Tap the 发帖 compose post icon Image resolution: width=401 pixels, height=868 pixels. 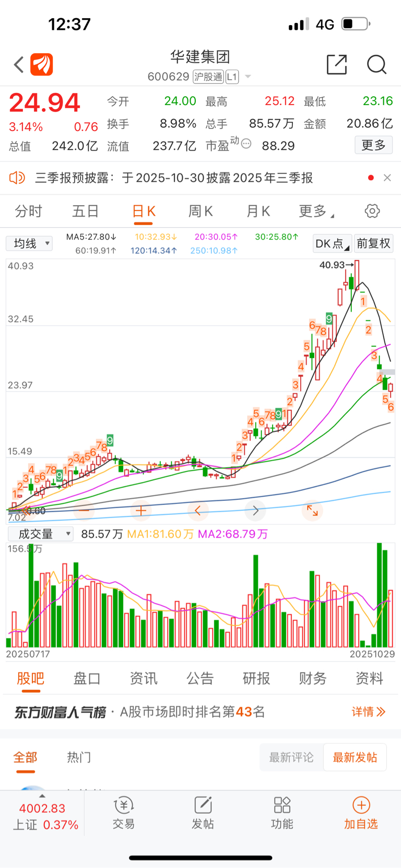tap(203, 813)
